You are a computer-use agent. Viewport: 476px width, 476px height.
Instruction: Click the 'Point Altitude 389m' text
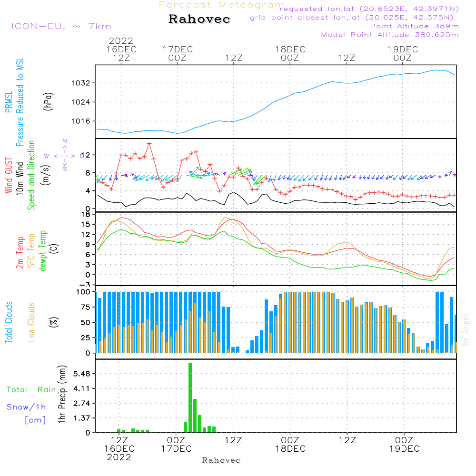pyautogui.click(x=414, y=26)
